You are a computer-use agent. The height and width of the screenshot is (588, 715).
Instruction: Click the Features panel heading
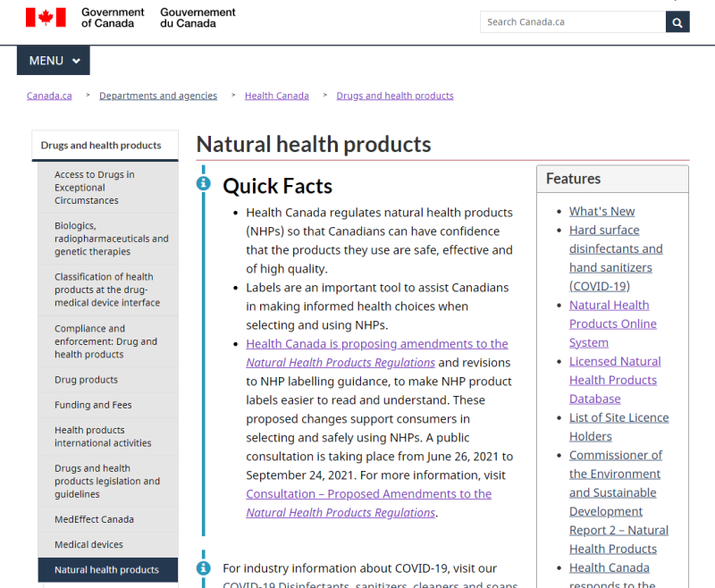(x=573, y=179)
